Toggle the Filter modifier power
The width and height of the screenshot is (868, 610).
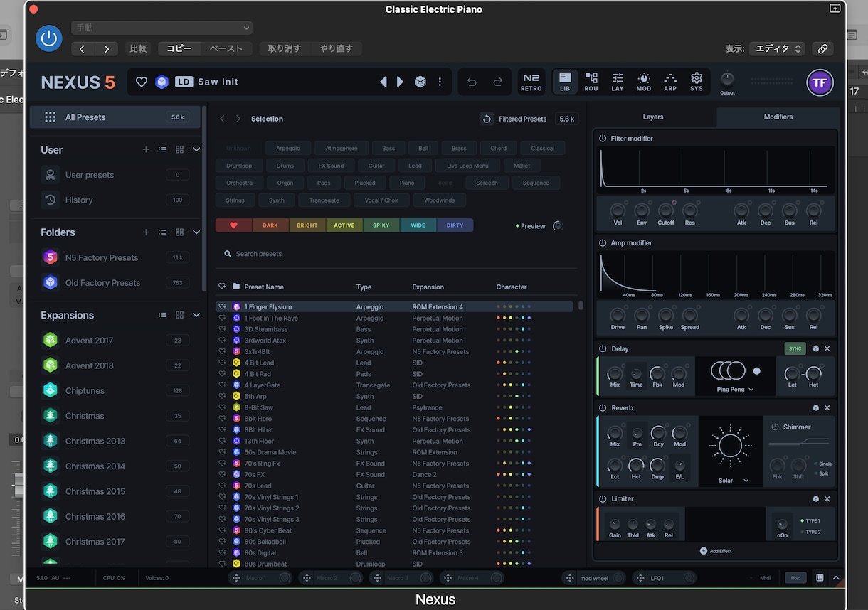[x=603, y=139]
